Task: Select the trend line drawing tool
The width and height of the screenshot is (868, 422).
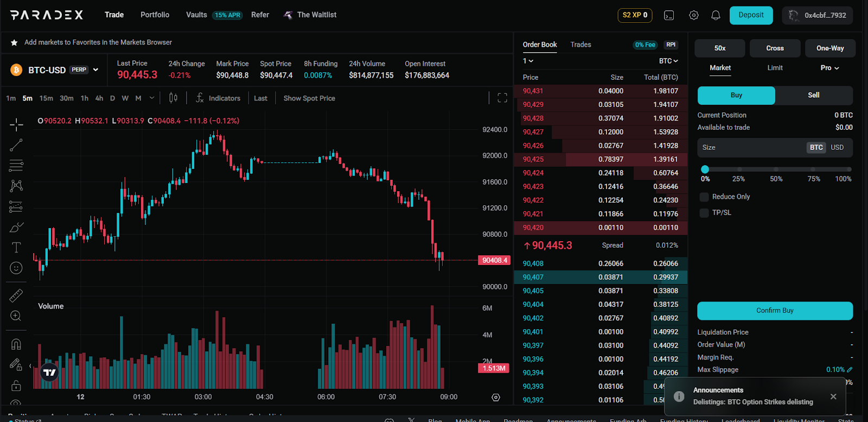Action: 16,145
